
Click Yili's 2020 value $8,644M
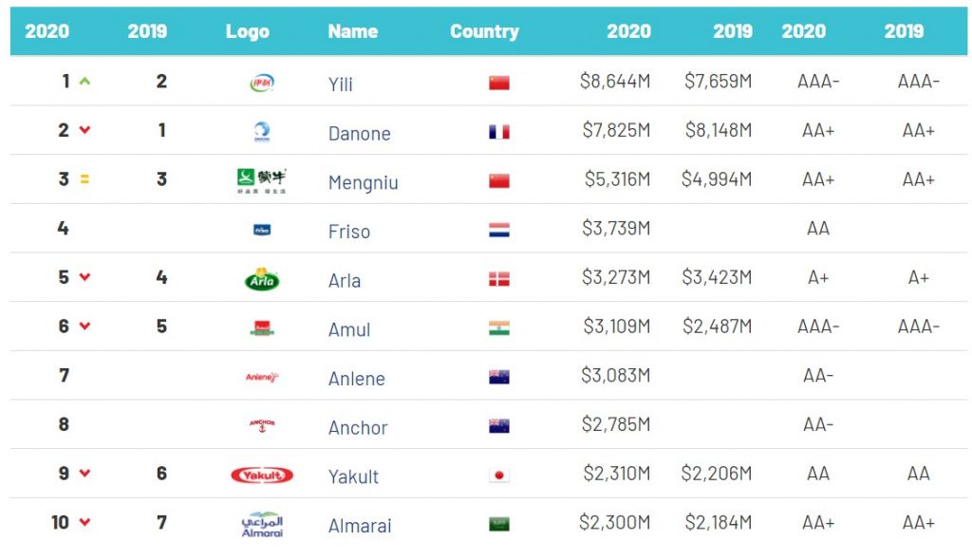click(615, 82)
